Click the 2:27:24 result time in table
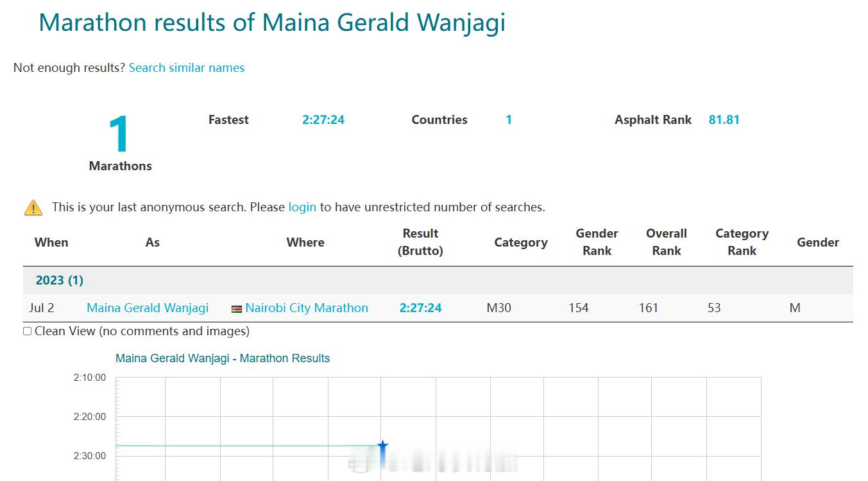The image size is (868, 481). click(x=421, y=308)
